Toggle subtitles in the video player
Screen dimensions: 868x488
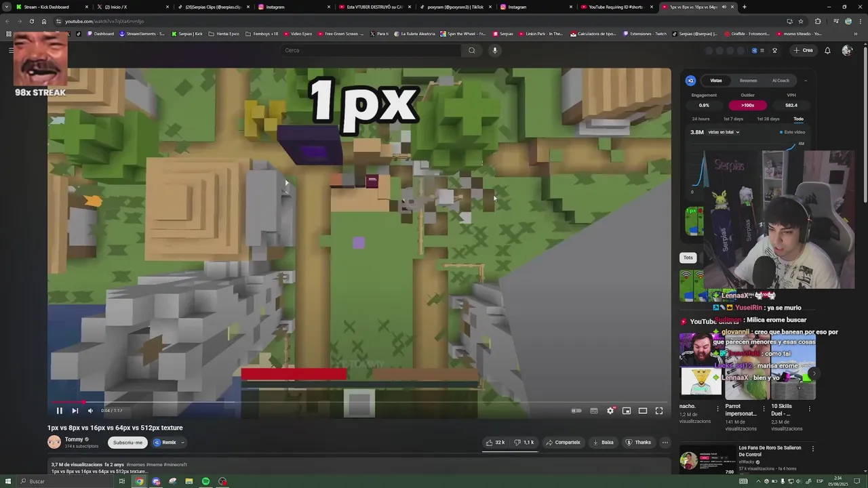(594, 411)
